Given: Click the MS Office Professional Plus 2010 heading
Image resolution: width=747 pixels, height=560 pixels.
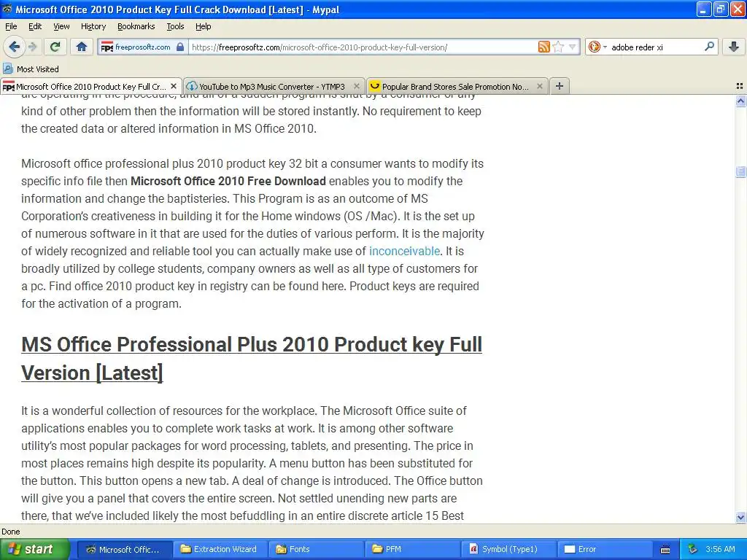Looking at the screenshot, I should [252, 359].
